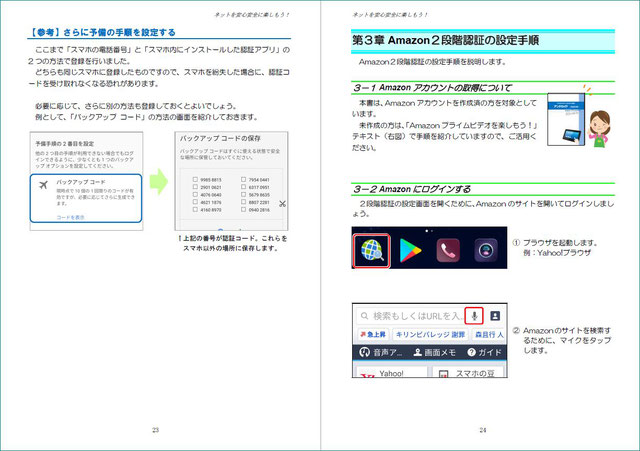Click the woman in apron illustration
Viewport: 640px width, 451px height.
click(x=599, y=128)
